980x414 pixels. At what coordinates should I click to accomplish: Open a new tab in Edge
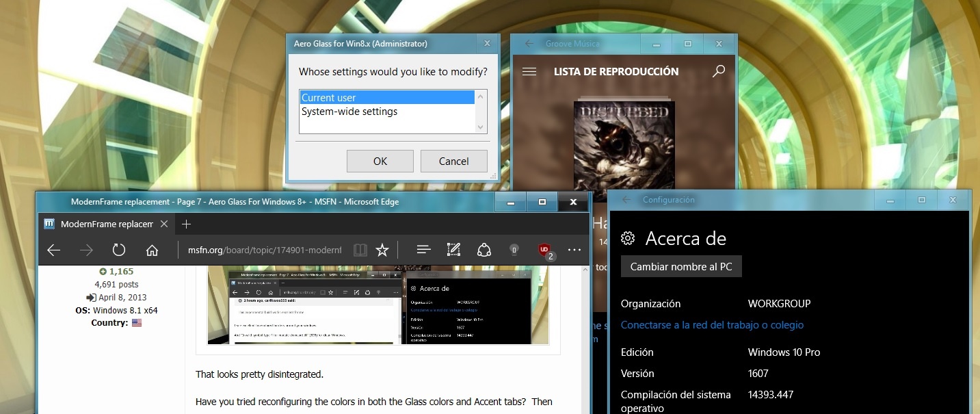[186, 224]
